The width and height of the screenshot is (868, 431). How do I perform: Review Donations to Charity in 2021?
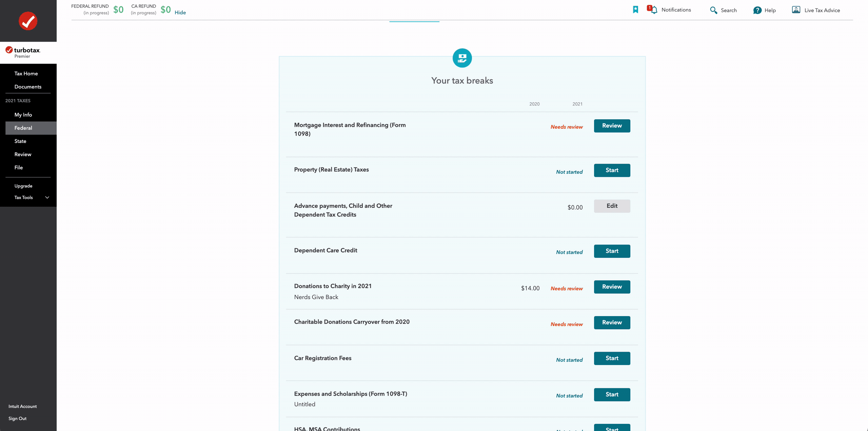[612, 287]
